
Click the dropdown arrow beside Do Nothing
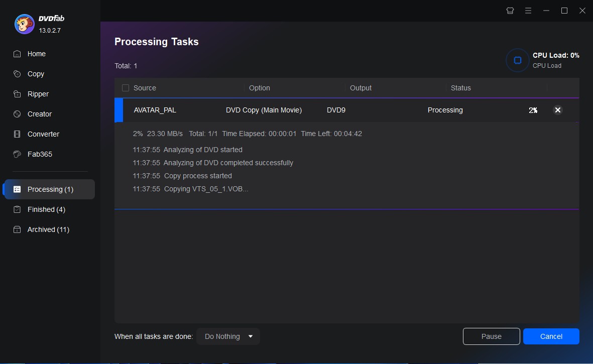point(251,336)
